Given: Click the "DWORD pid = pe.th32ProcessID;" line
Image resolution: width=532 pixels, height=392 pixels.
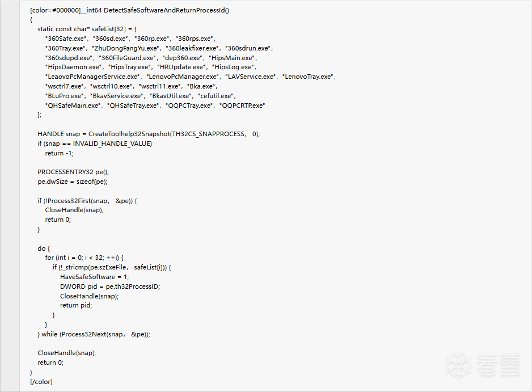Looking at the screenshot, I should point(110,286).
